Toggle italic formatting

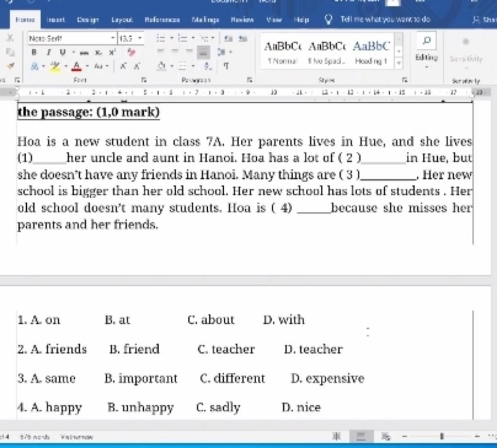(49, 52)
